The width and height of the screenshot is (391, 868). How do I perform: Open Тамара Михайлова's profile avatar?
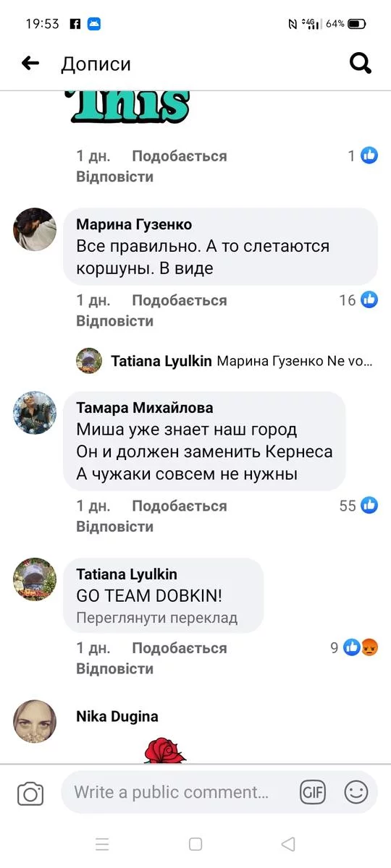pyautogui.click(x=35, y=413)
